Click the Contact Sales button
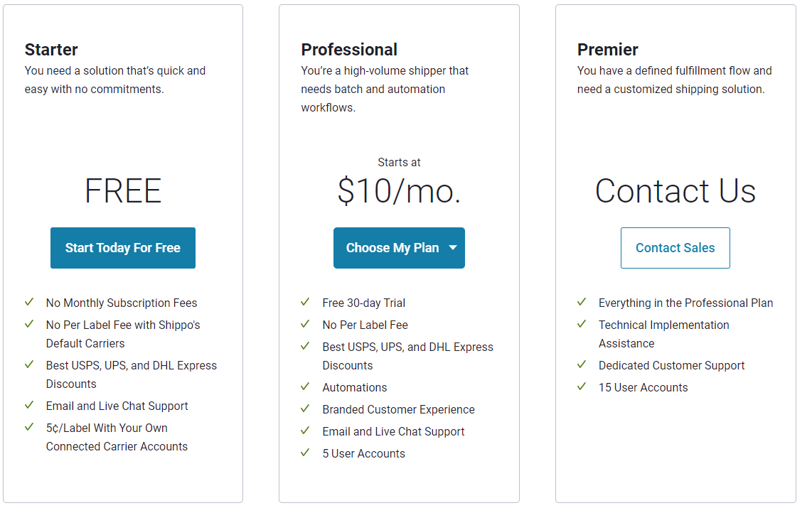Image resolution: width=812 pixels, height=508 pixels. click(675, 248)
